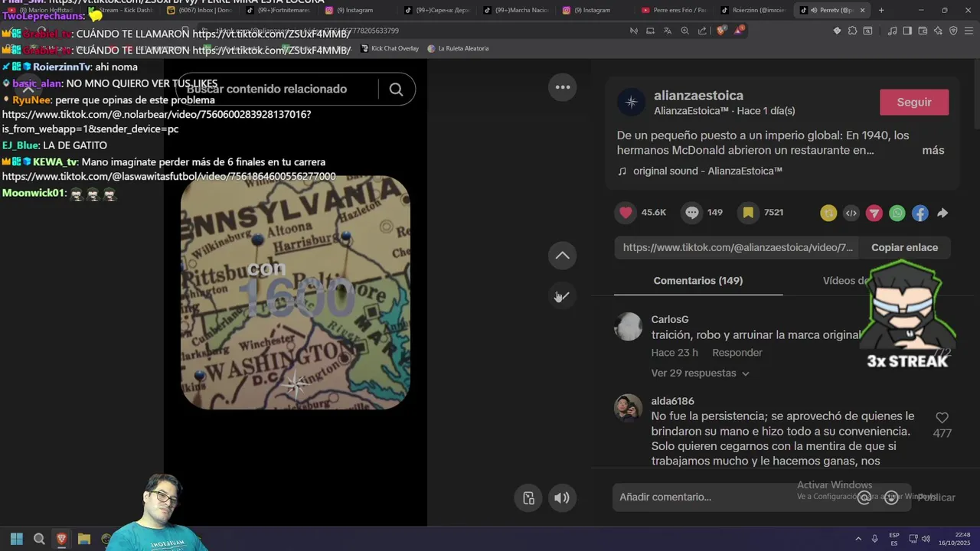The width and height of the screenshot is (980, 551).
Task: Click browser zoom magnifier icon
Action: pyautogui.click(x=684, y=31)
